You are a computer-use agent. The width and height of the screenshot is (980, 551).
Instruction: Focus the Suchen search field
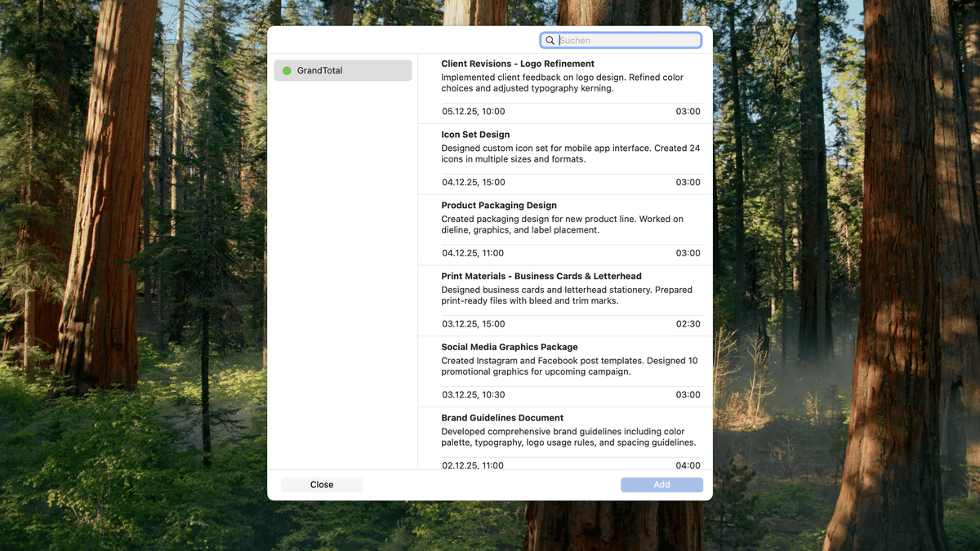(626, 41)
